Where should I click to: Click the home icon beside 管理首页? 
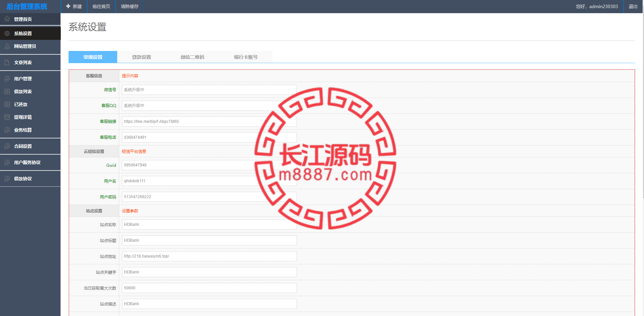click(7, 19)
